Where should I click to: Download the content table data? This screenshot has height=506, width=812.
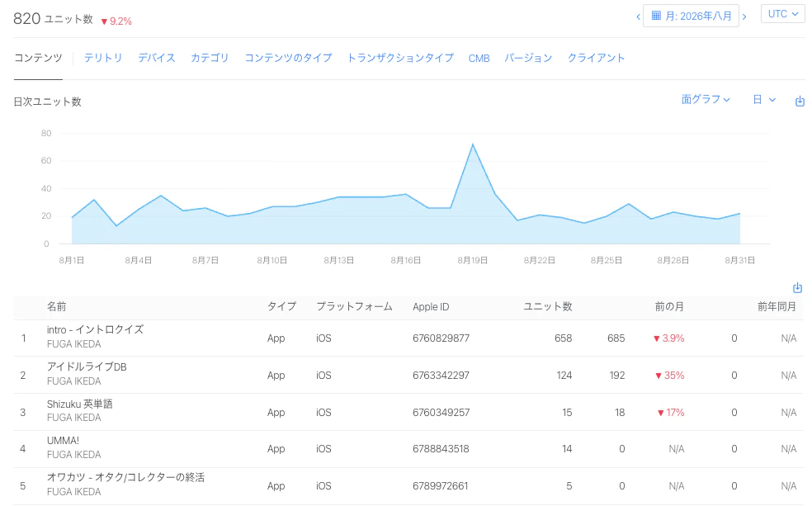point(797,287)
